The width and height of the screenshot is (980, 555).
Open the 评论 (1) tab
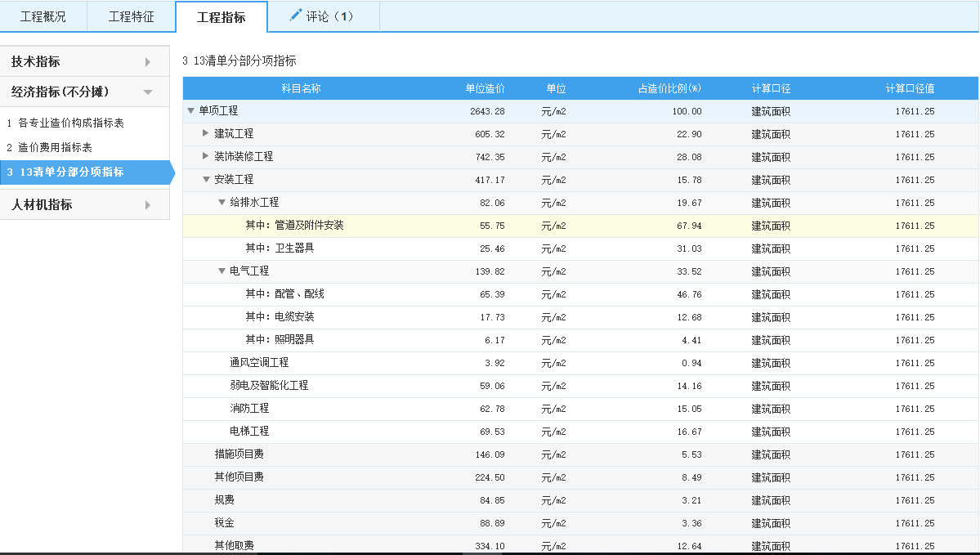coord(323,16)
